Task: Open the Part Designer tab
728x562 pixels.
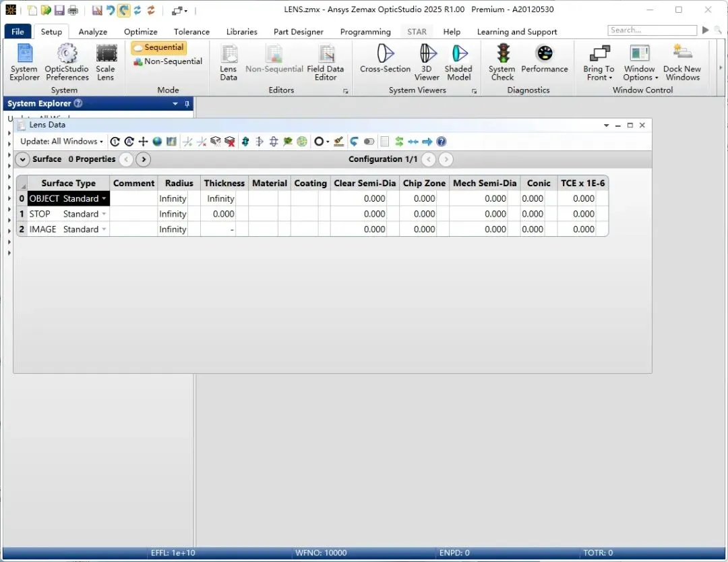Action: point(299,32)
